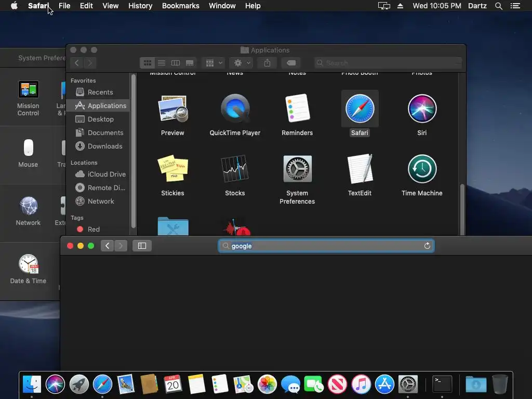This screenshot has width=532, height=399.
Task: Open the Help menu
Action: (x=253, y=6)
